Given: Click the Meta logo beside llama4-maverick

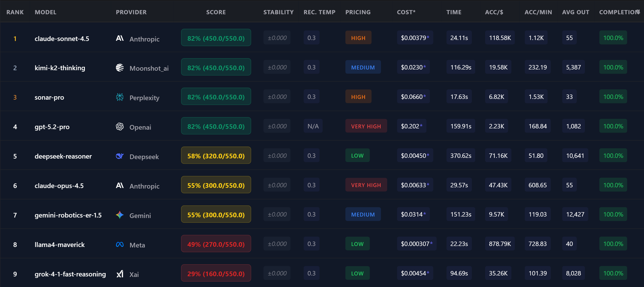Looking at the screenshot, I should 120,244.
